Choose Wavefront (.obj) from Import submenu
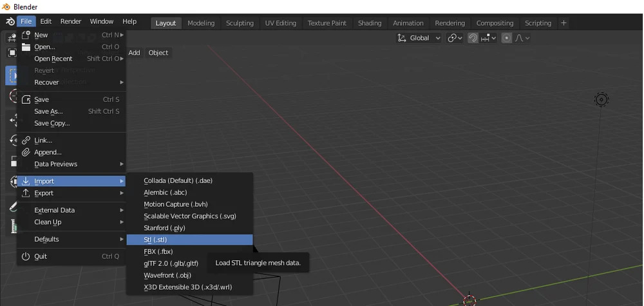The image size is (644, 306). 167,275
